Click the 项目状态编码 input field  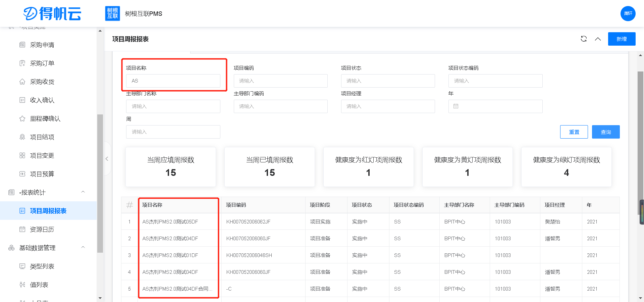(x=495, y=81)
